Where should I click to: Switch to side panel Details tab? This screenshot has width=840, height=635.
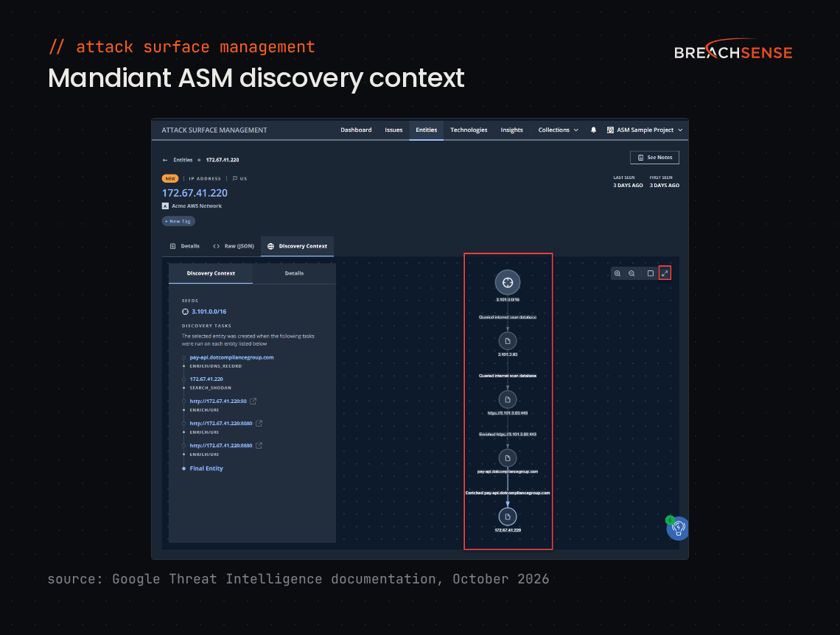click(x=294, y=273)
